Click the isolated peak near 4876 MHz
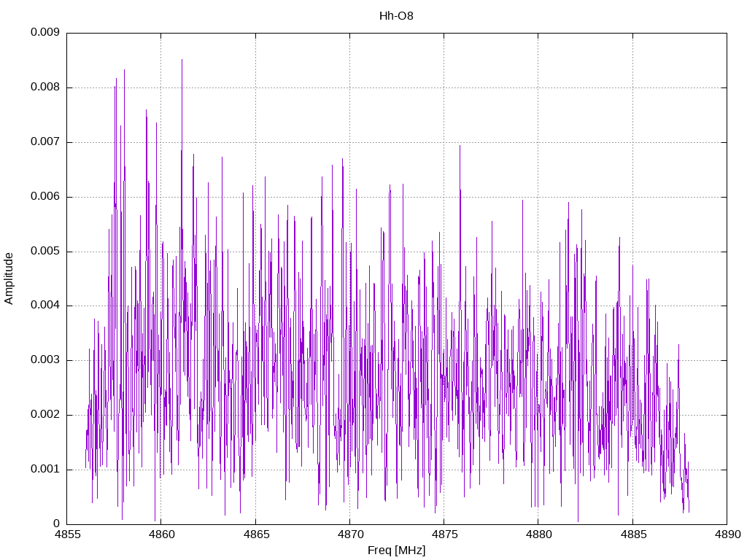 [x=460, y=146]
